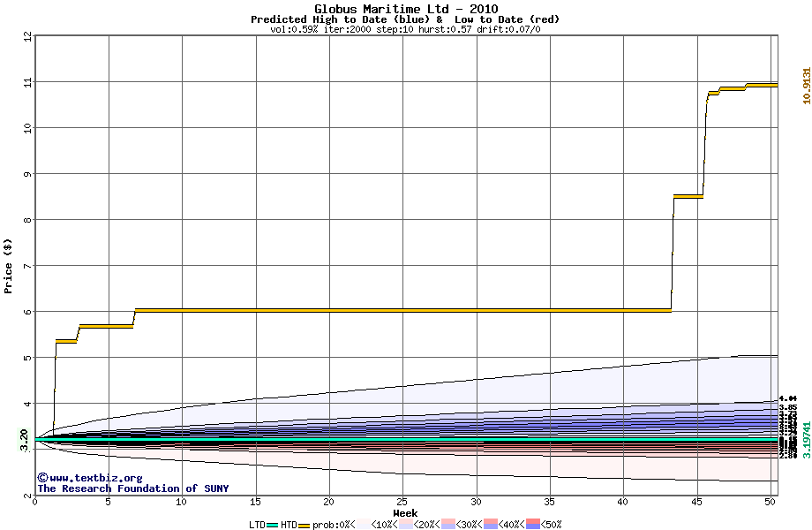
Task: Click the 'iter:2000' parameter text
Action: point(347,29)
